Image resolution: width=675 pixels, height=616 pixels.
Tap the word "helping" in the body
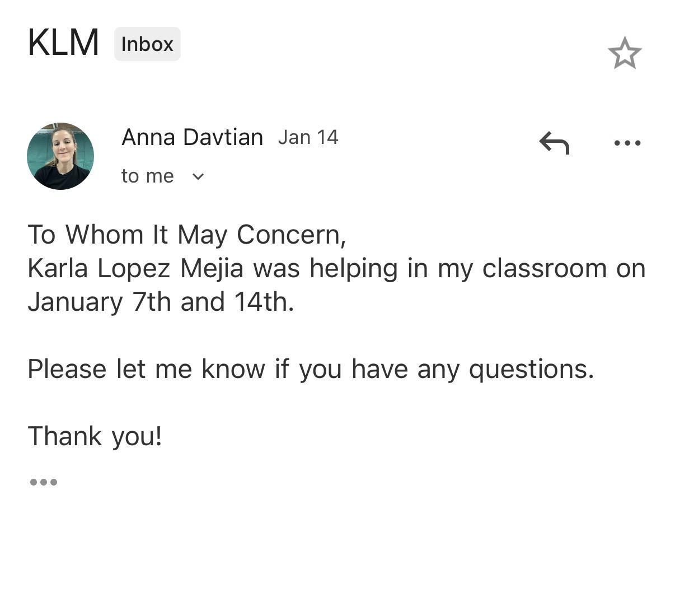pyautogui.click(x=353, y=268)
